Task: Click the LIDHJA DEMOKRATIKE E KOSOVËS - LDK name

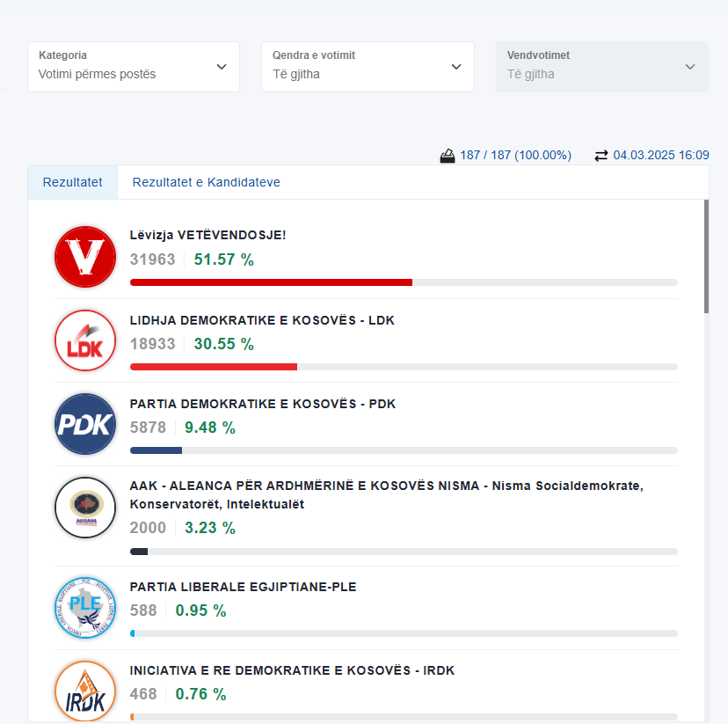Action: (x=262, y=320)
